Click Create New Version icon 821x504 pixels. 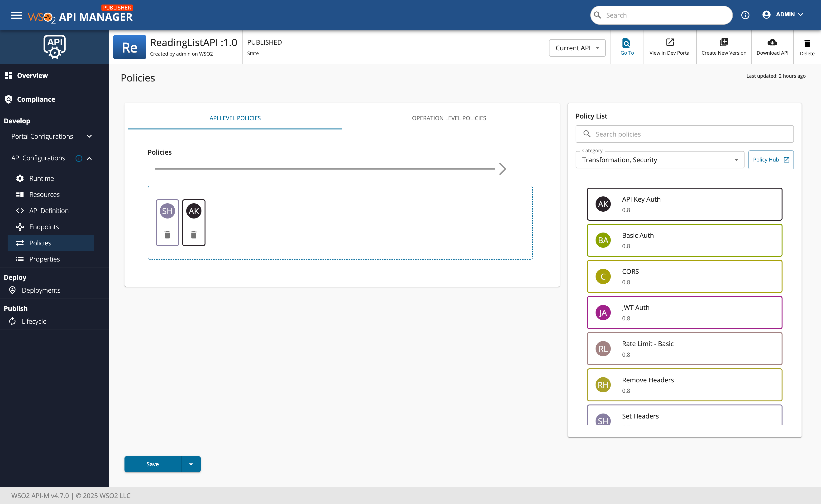click(724, 42)
